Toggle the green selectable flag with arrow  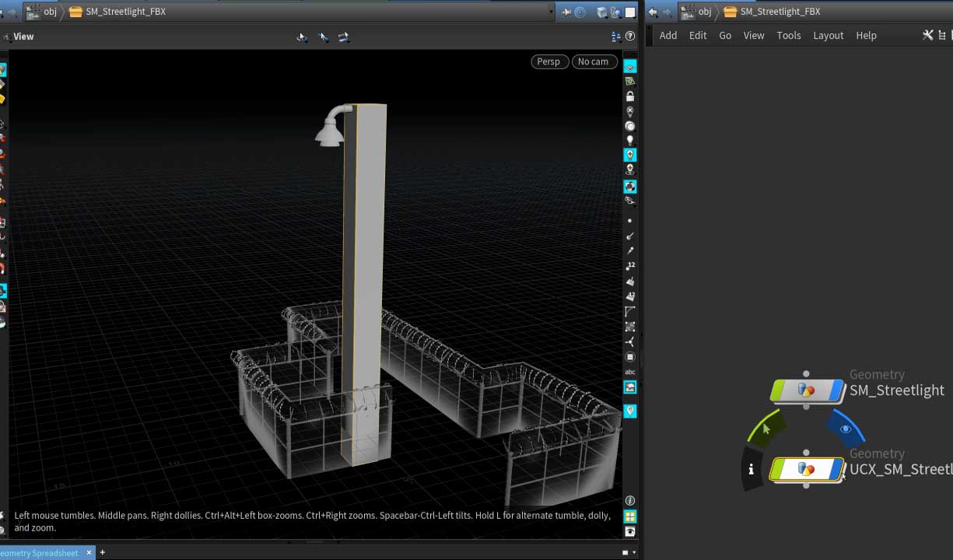766,429
